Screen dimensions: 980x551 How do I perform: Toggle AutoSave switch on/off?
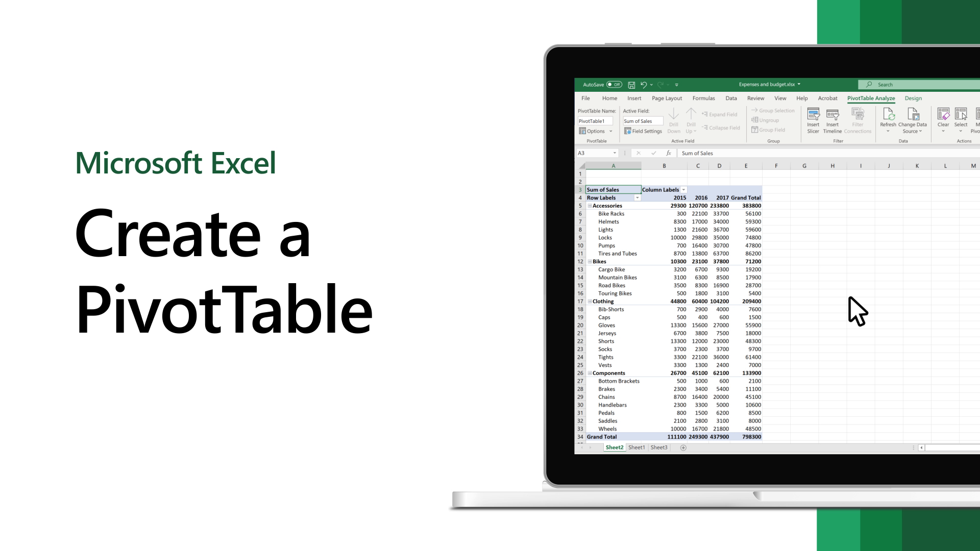point(614,84)
